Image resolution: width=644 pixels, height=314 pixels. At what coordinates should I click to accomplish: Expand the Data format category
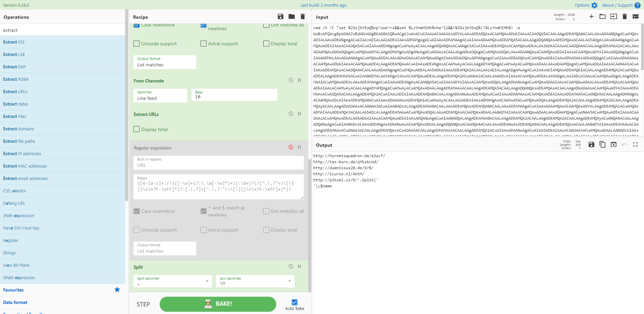coord(62,302)
